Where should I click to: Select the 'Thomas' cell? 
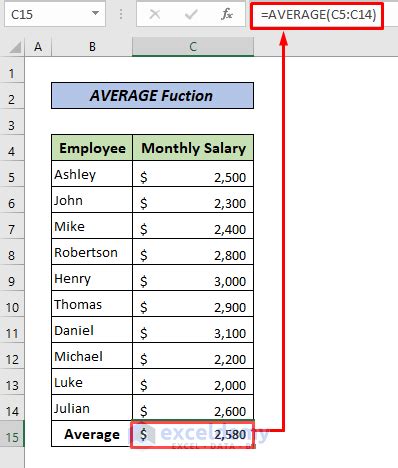point(92,304)
